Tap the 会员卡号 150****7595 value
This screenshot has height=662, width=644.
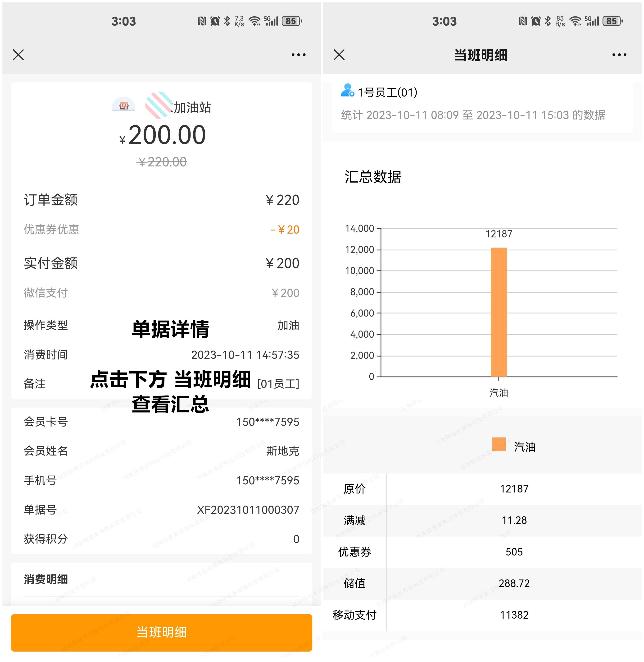(267, 422)
